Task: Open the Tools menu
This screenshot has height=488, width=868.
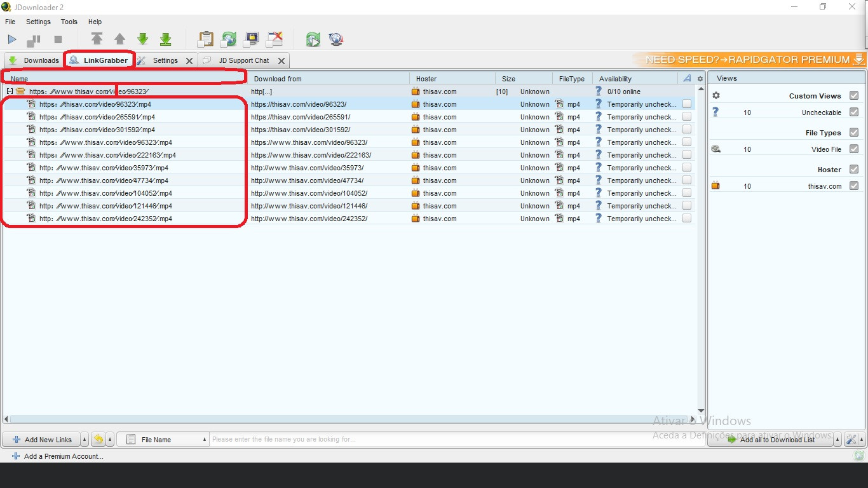Action: [69, 22]
